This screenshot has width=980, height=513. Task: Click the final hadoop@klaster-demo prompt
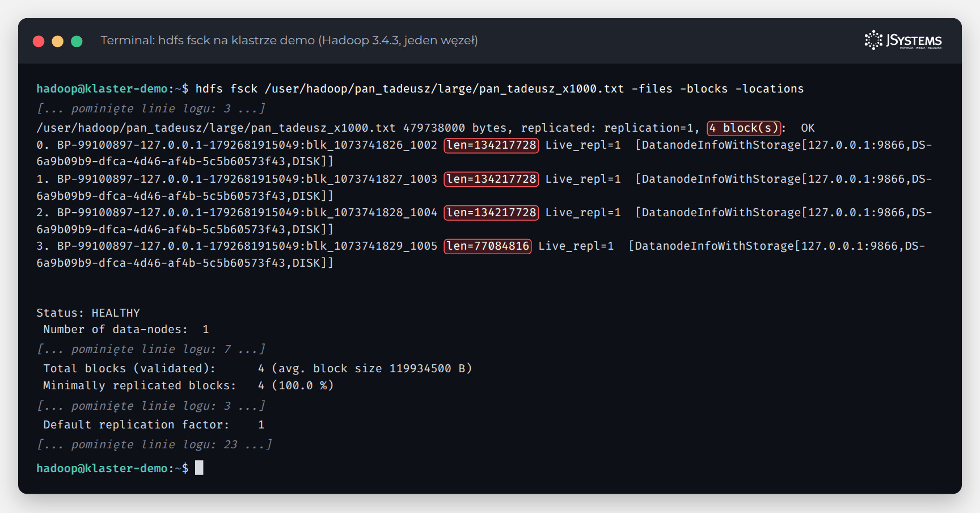112,468
